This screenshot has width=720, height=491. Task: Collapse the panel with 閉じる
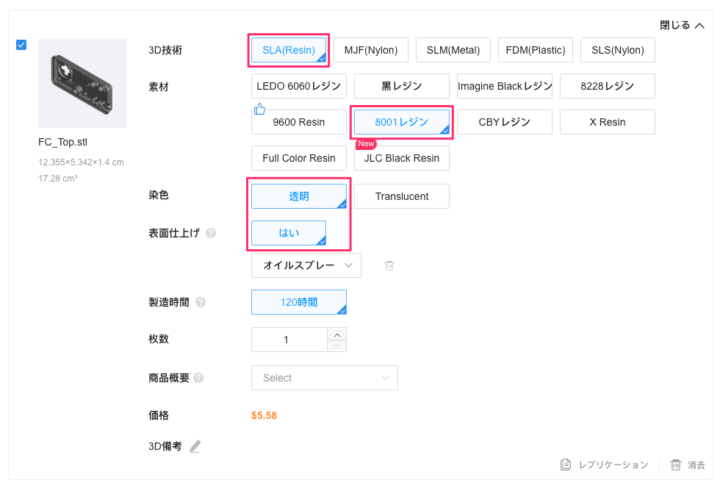point(682,25)
